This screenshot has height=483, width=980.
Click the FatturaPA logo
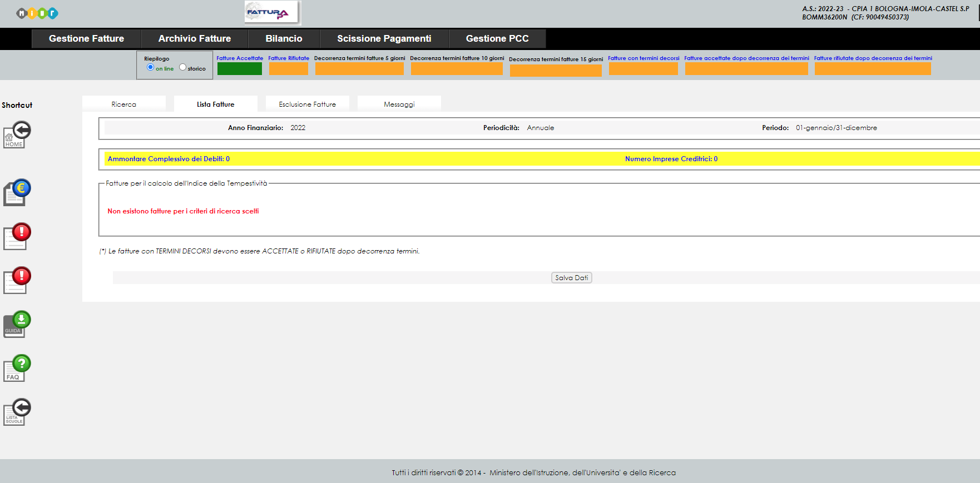pos(272,12)
